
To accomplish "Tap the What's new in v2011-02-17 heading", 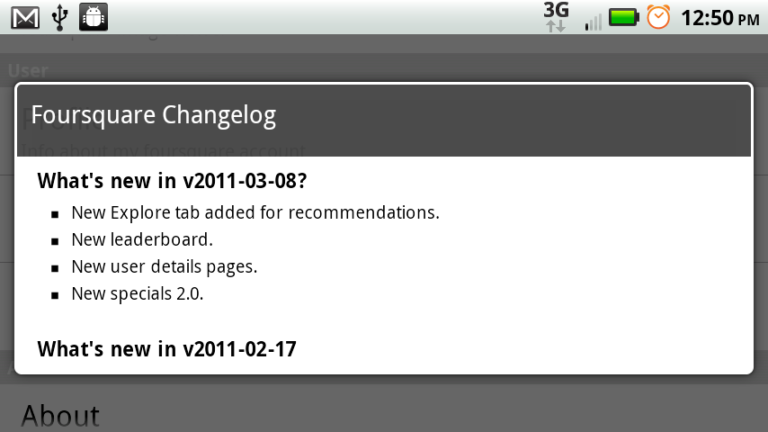I will 167,349.
